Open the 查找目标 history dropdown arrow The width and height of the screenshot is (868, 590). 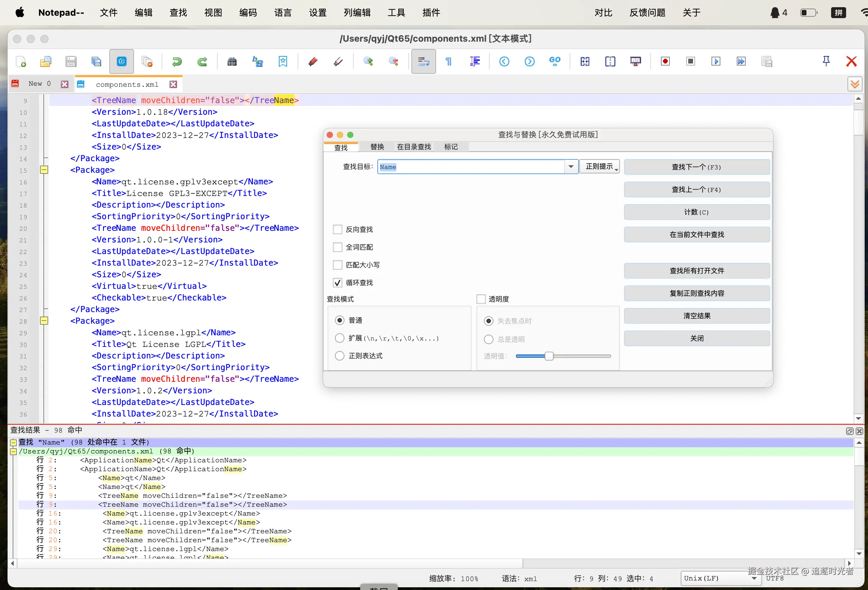[x=571, y=167]
